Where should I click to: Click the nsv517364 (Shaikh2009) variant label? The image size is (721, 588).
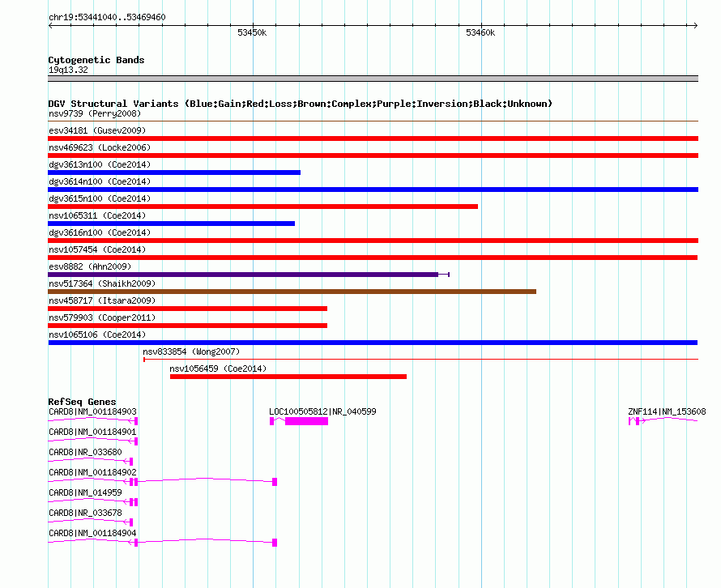102,283
